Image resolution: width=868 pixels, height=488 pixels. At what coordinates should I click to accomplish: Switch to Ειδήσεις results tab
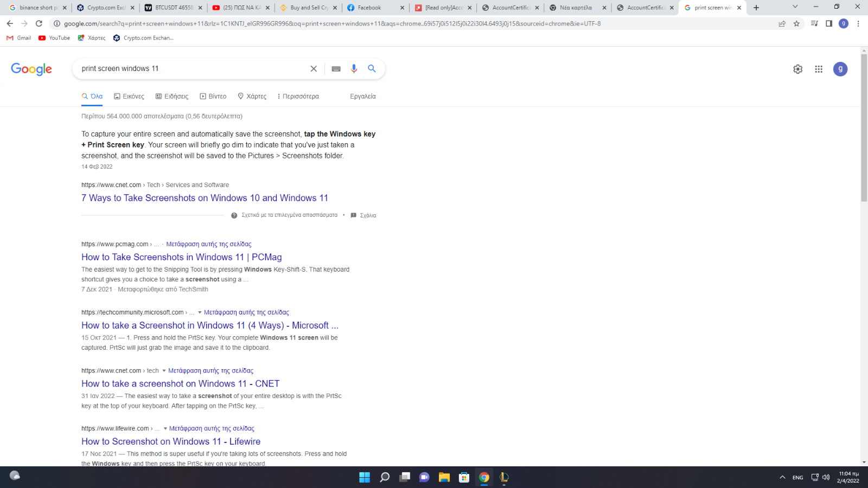point(172,96)
